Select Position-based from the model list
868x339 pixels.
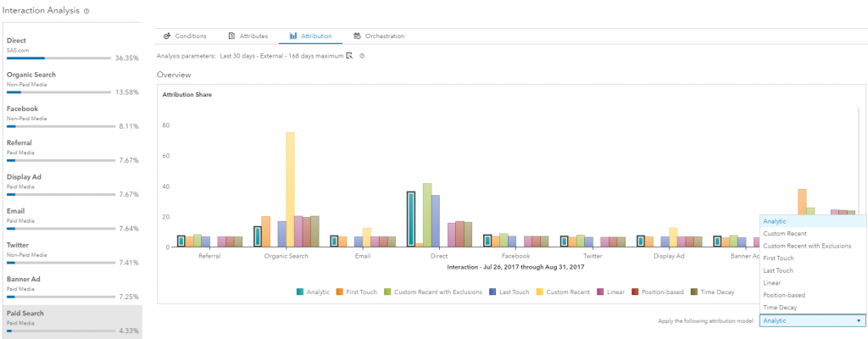point(784,295)
